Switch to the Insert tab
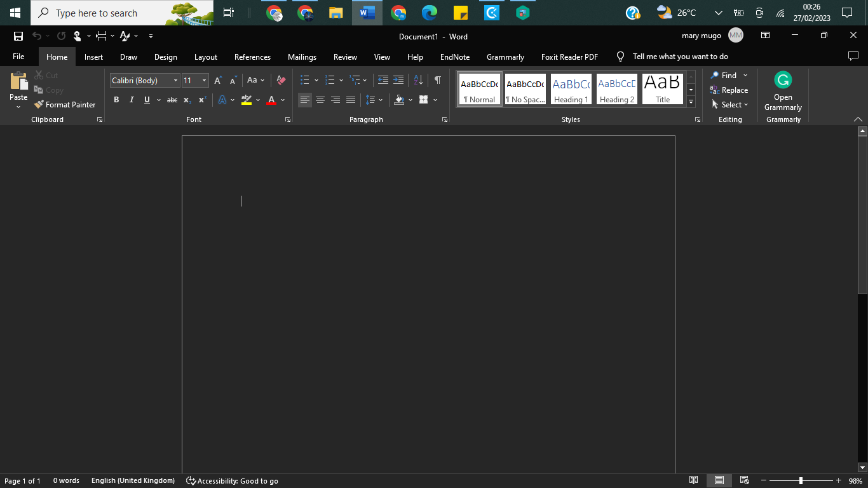 [93, 57]
